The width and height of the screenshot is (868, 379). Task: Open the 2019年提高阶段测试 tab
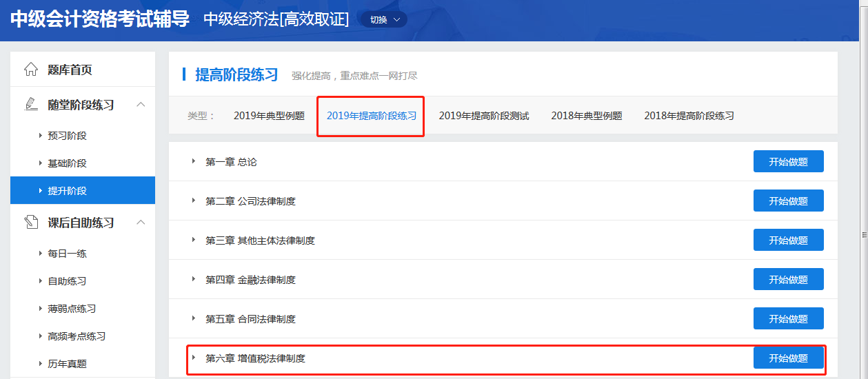click(483, 116)
